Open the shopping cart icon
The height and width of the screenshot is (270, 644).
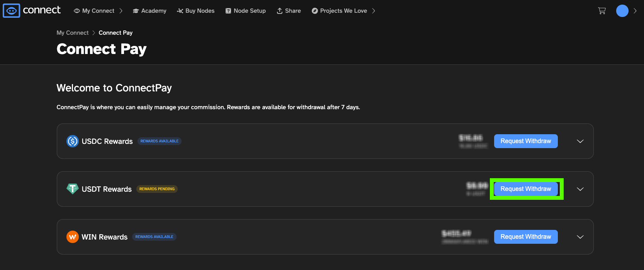pos(602,11)
